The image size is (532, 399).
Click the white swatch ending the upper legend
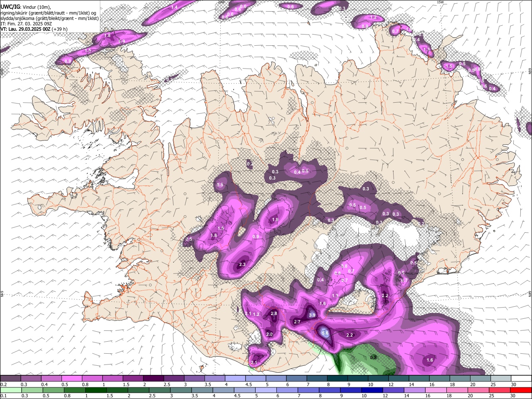(521, 379)
